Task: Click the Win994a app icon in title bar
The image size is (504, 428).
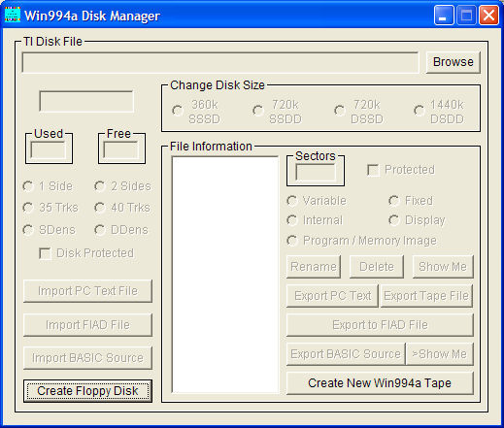Action: click(x=13, y=15)
